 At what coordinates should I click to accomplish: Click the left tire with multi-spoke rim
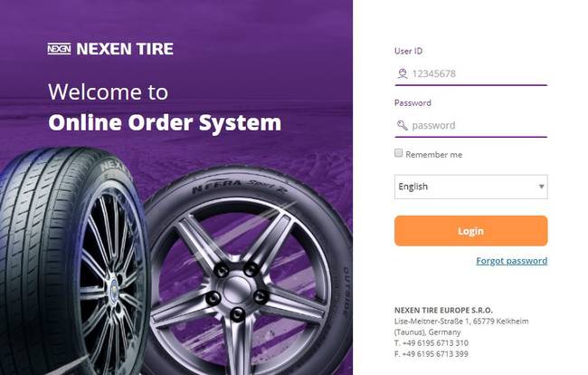[x=74, y=261]
